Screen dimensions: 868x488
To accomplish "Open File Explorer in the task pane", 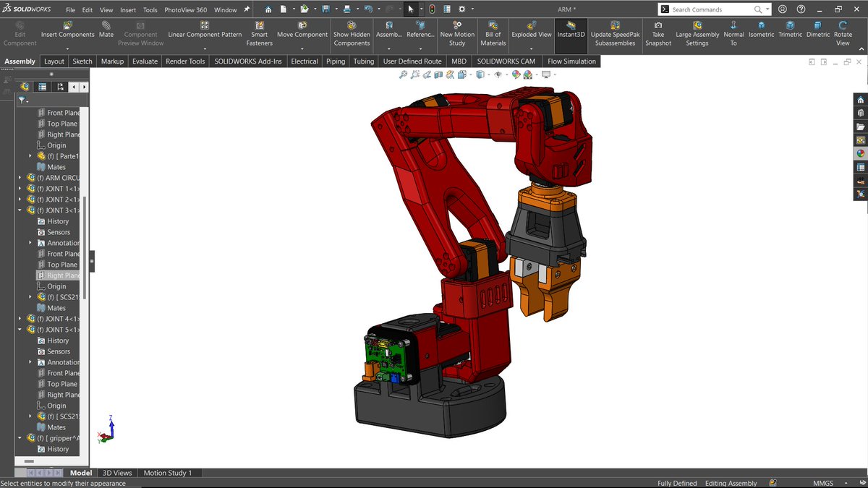I will 860,127.
